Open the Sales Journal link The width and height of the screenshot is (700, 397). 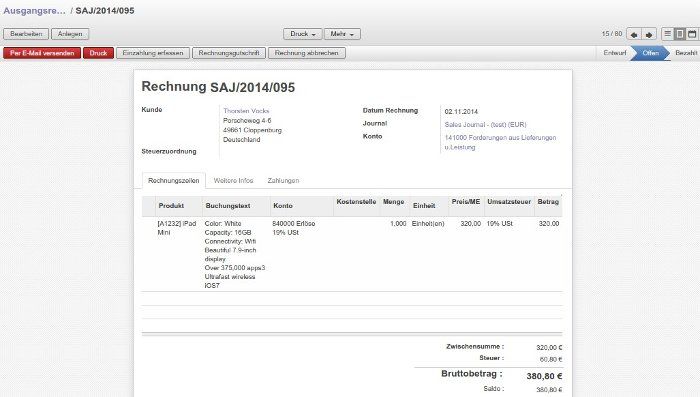coord(485,125)
